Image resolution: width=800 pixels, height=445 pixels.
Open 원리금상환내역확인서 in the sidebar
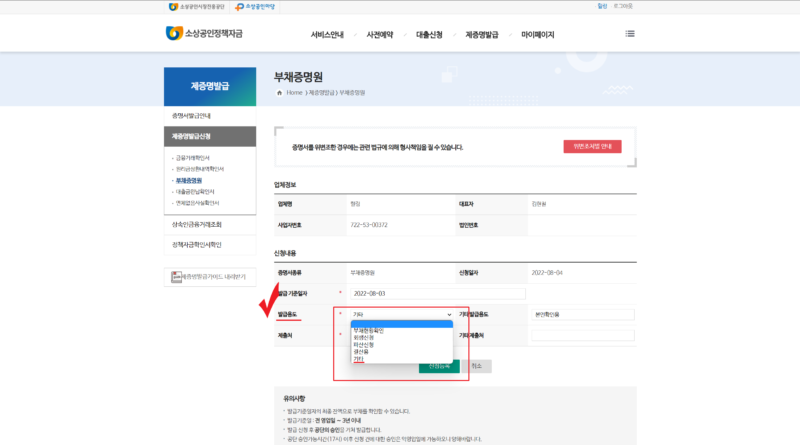point(199,169)
